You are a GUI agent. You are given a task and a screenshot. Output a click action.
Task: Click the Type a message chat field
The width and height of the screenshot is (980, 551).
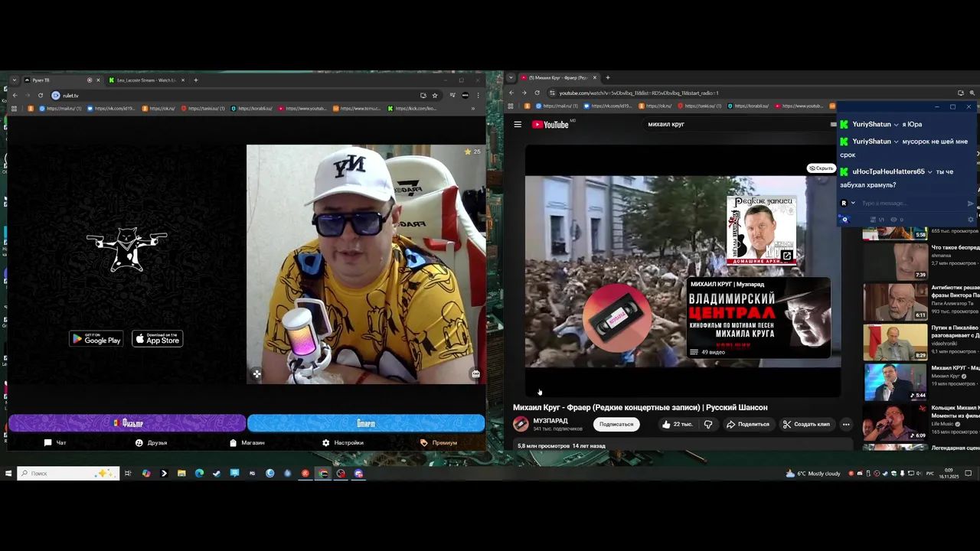911,203
